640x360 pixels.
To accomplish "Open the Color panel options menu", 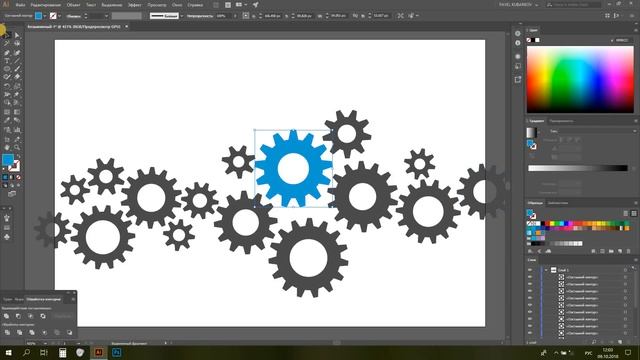I will [636, 30].
